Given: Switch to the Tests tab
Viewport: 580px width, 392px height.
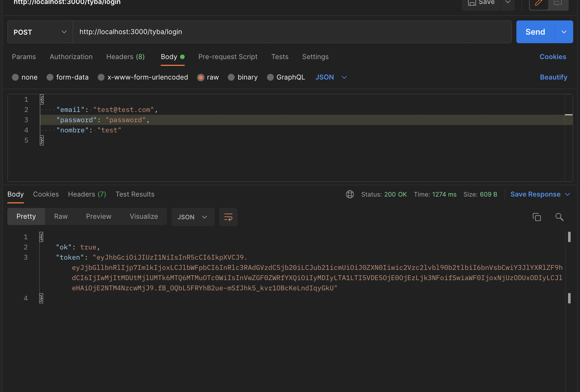Looking at the screenshot, I should point(280,57).
